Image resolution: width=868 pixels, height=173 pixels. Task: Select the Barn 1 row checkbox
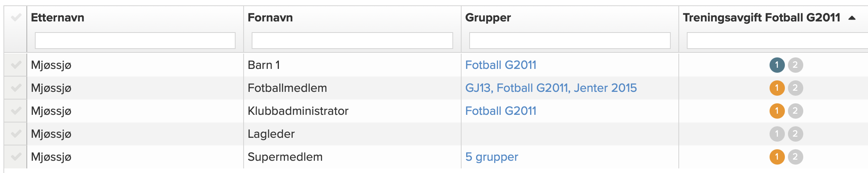pyautogui.click(x=16, y=65)
